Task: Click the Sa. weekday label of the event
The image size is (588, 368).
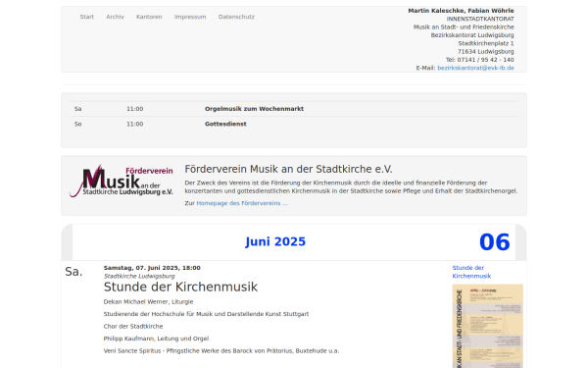Action: point(73,272)
